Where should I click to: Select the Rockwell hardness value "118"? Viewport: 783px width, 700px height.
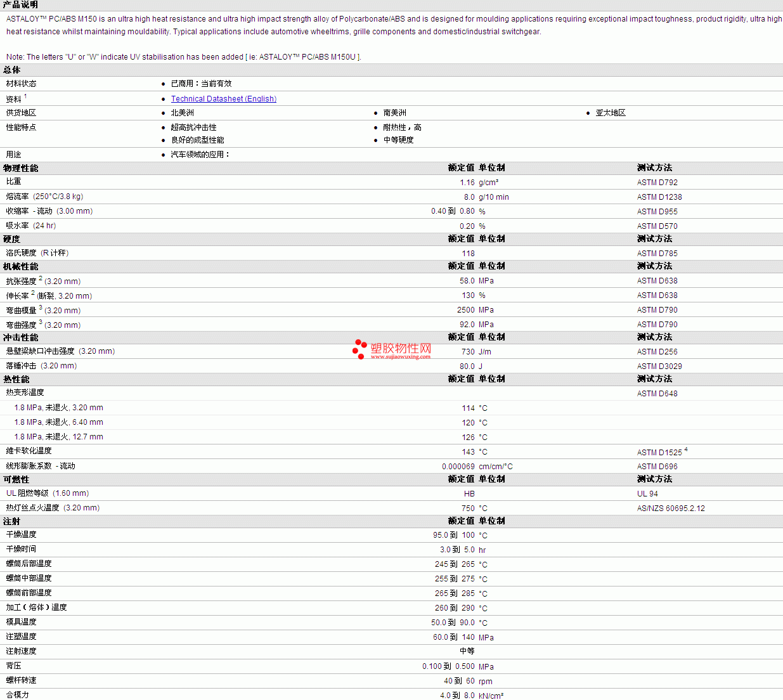pyautogui.click(x=469, y=254)
